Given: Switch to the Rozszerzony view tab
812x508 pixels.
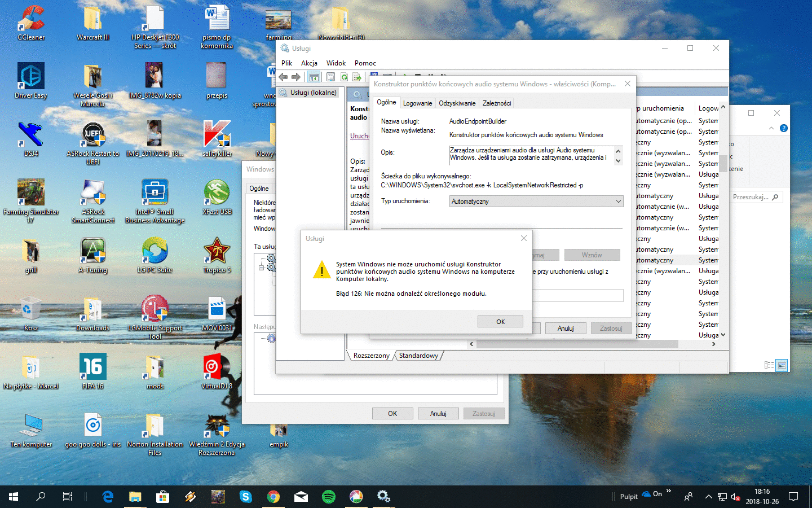Looking at the screenshot, I should (372, 356).
